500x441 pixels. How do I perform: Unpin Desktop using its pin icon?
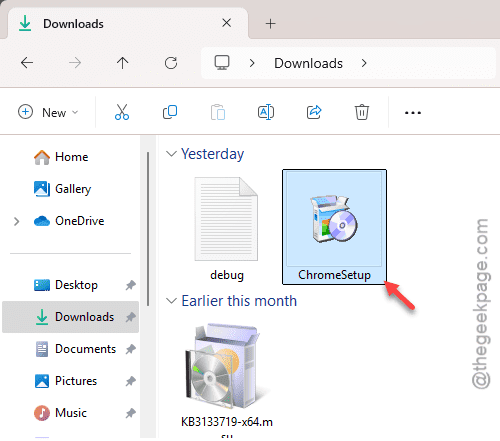point(130,285)
